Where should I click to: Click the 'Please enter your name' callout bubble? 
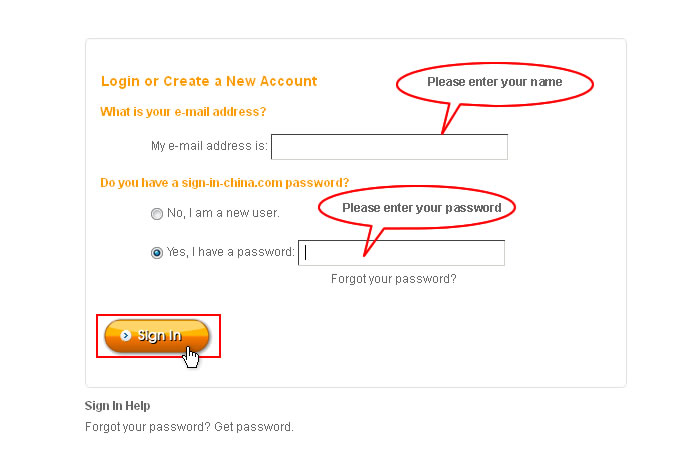tap(495, 84)
